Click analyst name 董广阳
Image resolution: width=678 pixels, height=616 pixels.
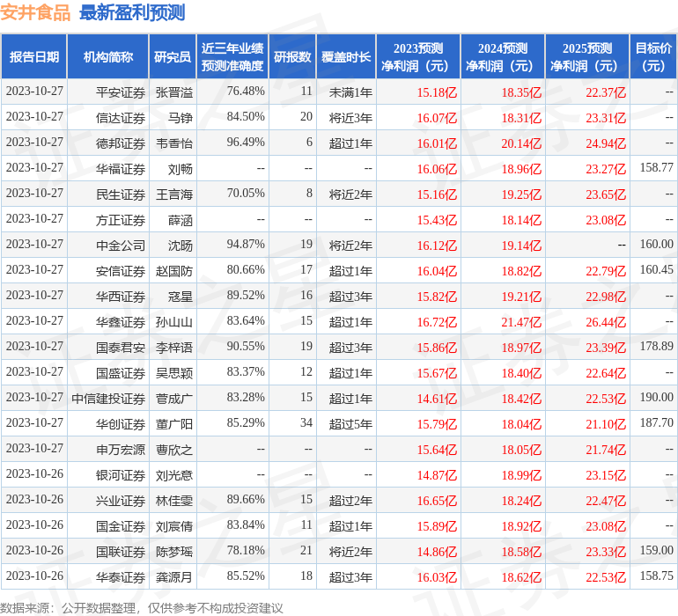[x=173, y=423]
